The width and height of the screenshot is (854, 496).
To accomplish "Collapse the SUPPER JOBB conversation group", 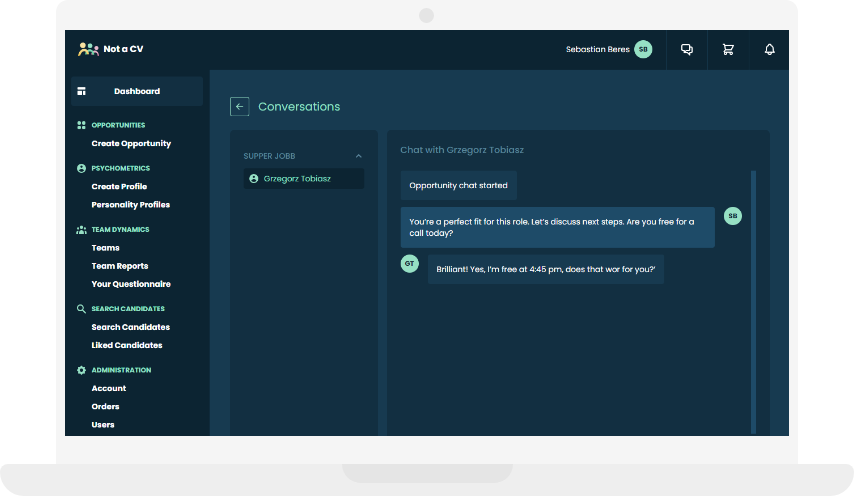I will pyautogui.click(x=359, y=156).
